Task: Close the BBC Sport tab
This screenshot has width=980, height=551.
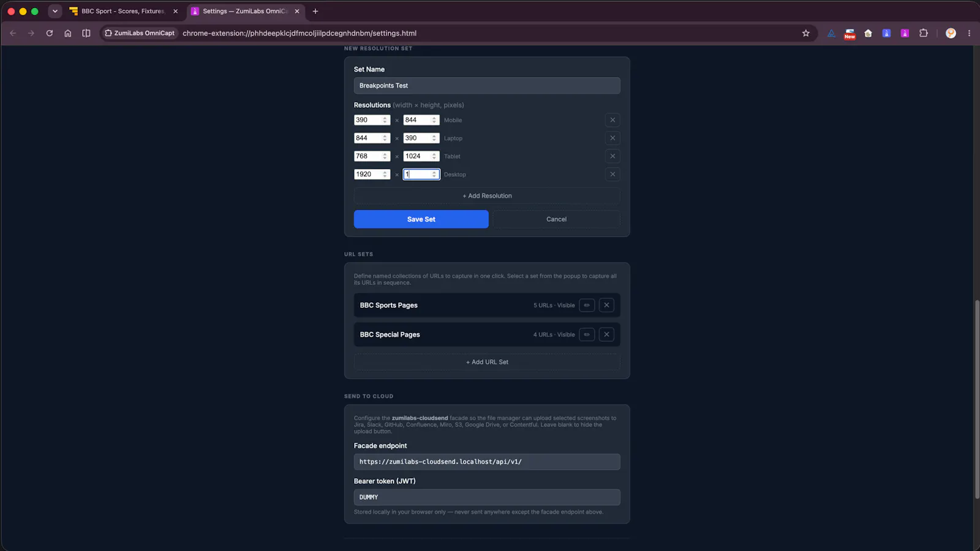Action: [x=175, y=11]
